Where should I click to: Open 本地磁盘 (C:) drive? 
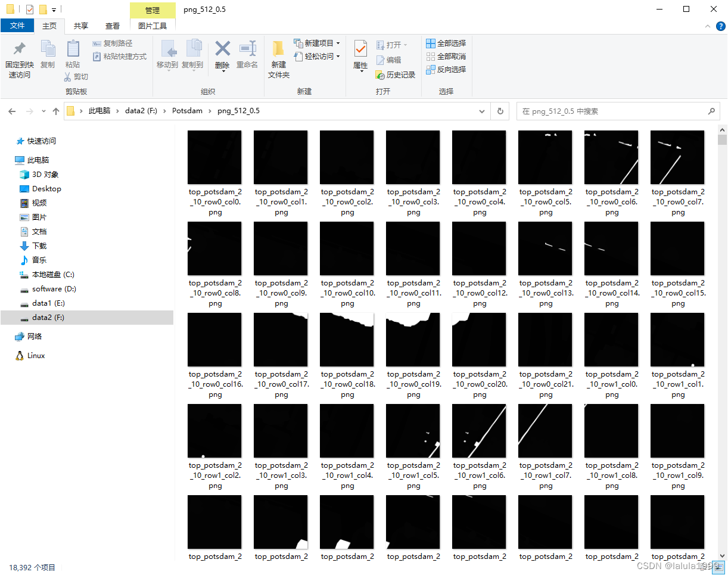(x=53, y=275)
